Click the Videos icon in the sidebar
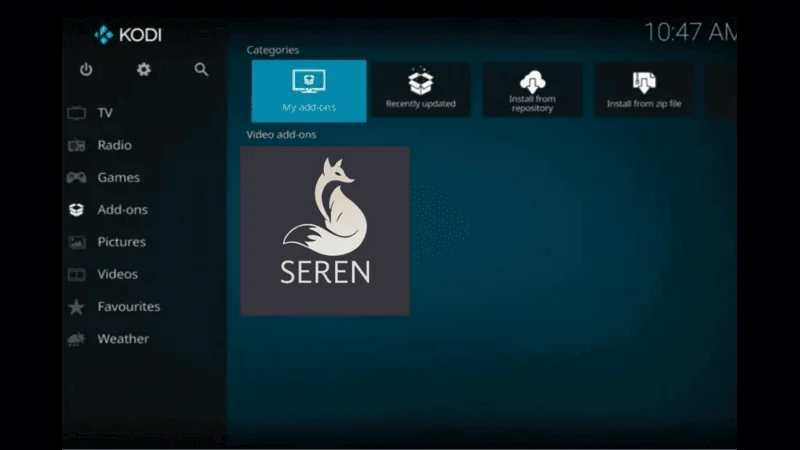 tap(77, 274)
